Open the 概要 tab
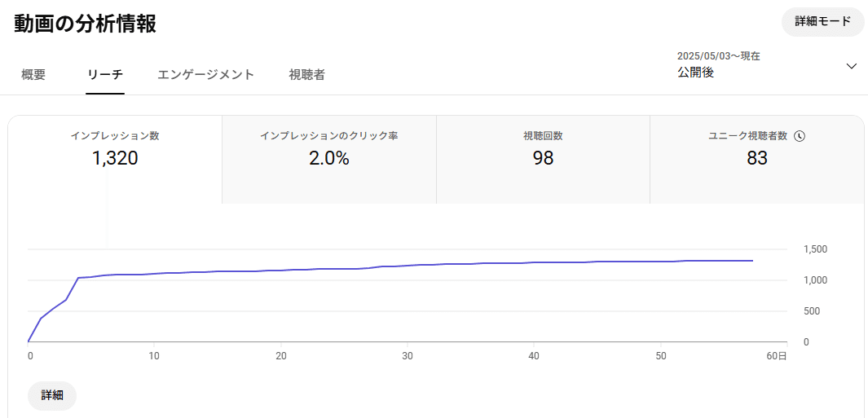This screenshot has height=418, width=868. click(33, 75)
